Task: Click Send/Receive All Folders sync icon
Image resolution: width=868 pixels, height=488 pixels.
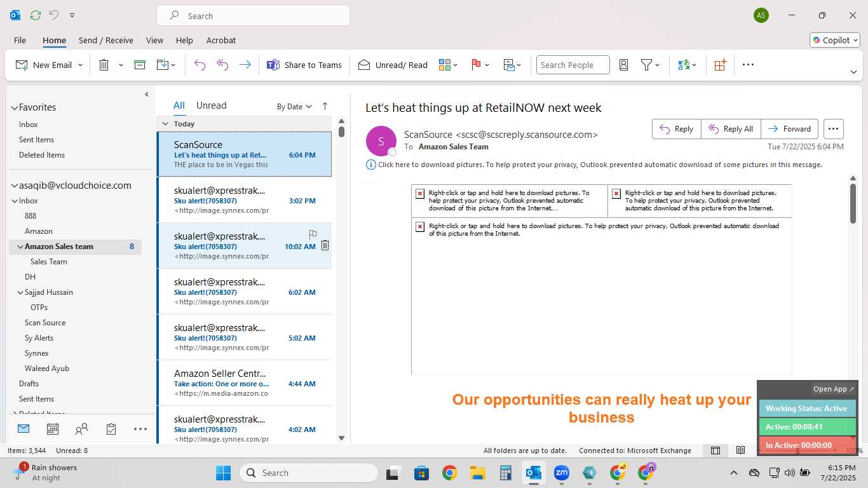Action: [x=36, y=15]
